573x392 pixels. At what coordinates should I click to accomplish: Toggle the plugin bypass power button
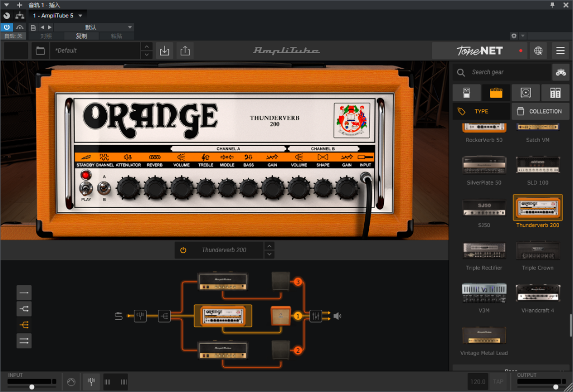click(7, 27)
